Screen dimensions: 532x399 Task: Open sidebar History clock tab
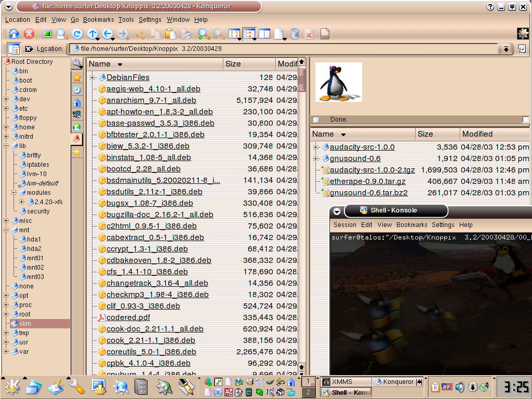pos(77,90)
